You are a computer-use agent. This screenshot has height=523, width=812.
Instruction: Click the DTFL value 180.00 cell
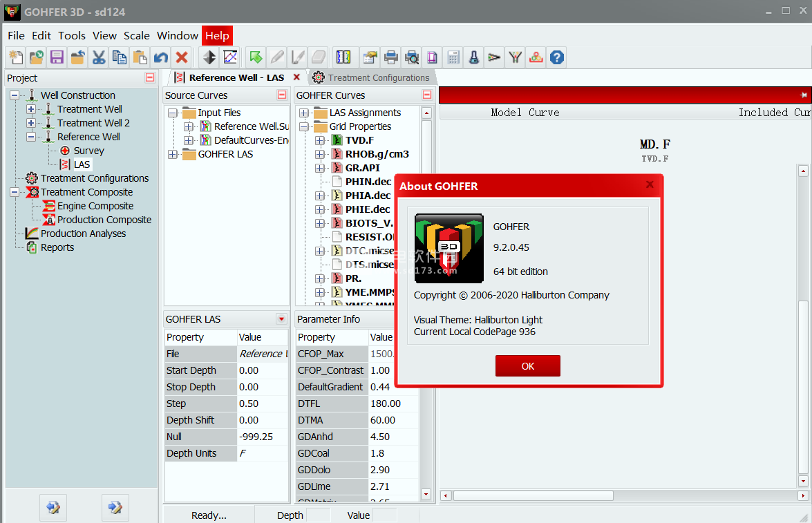(x=394, y=403)
